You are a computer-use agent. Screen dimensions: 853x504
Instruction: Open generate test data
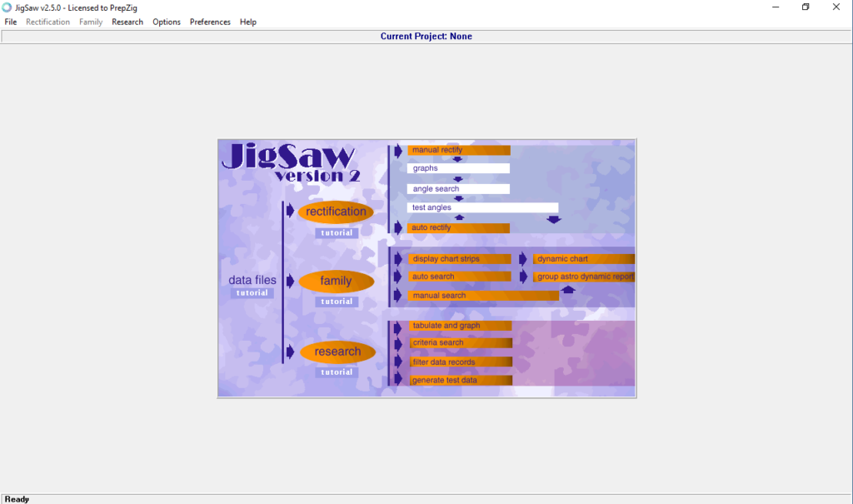point(460,380)
